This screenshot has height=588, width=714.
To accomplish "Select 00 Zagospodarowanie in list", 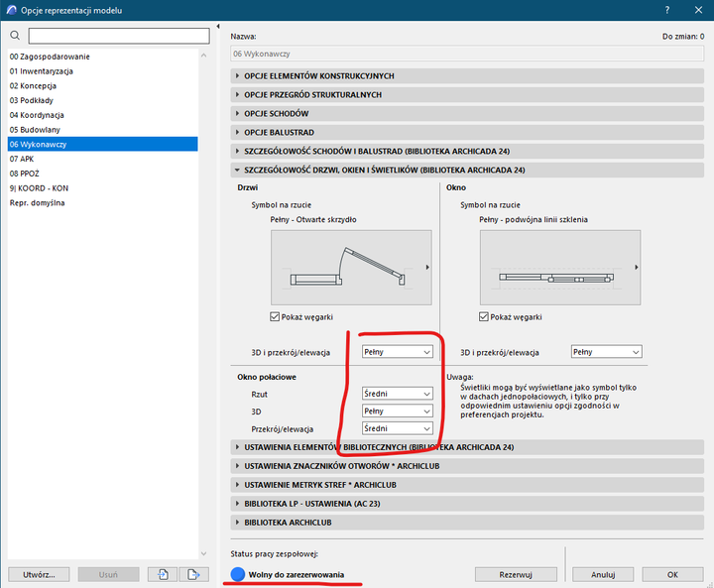I will (x=102, y=57).
